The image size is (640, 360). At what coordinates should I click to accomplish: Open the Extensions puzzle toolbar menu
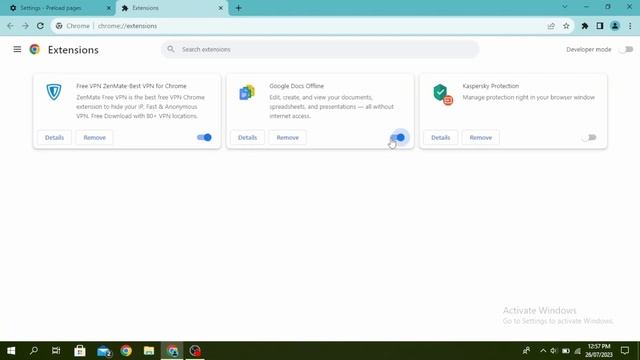(x=584, y=26)
